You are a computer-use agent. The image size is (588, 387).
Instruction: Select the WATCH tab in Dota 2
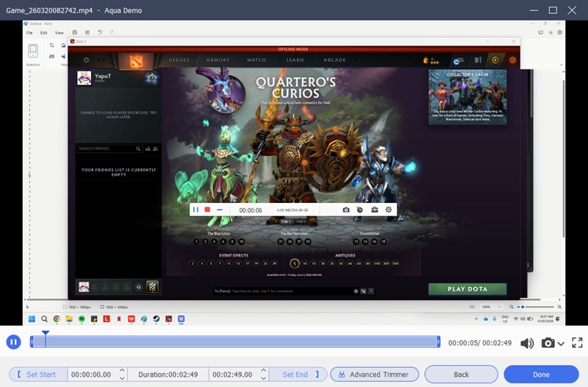pyautogui.click(x=256, y=60)
